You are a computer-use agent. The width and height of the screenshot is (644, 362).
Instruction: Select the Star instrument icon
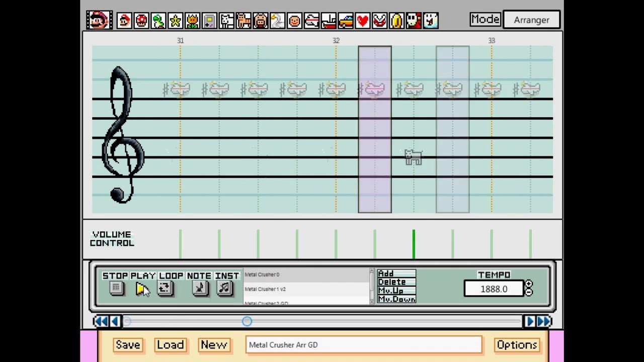click(176, 21)
